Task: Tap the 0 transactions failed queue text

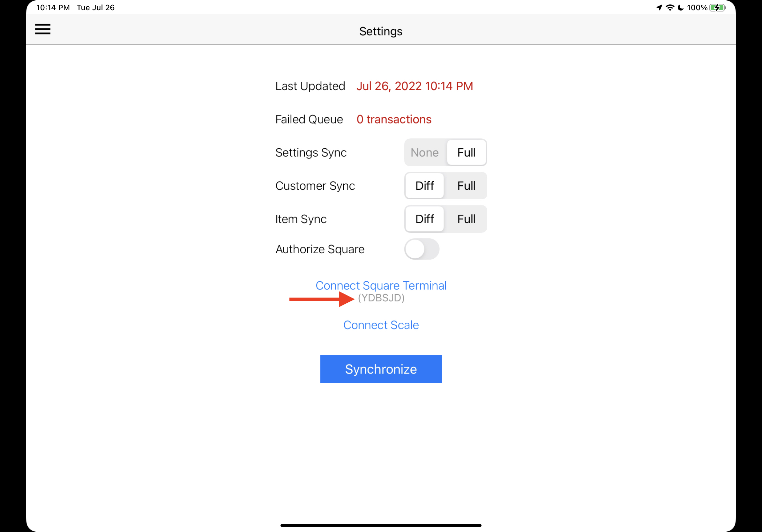Action: coord(394,119)
